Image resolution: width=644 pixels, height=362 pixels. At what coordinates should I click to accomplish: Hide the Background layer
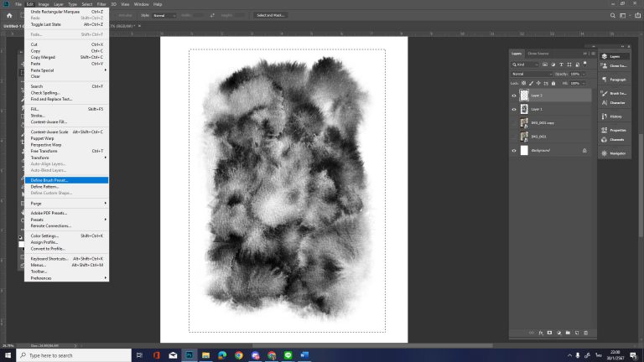click(x=514, y=150)
